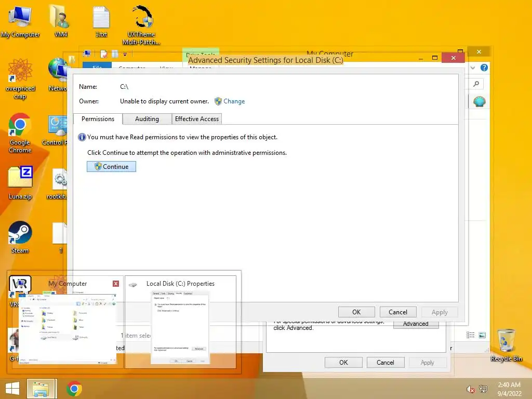Maximize the Advanced Security Settings window
Image resolution: width=532 pixels, height=399 pixels.
(435, 58)
